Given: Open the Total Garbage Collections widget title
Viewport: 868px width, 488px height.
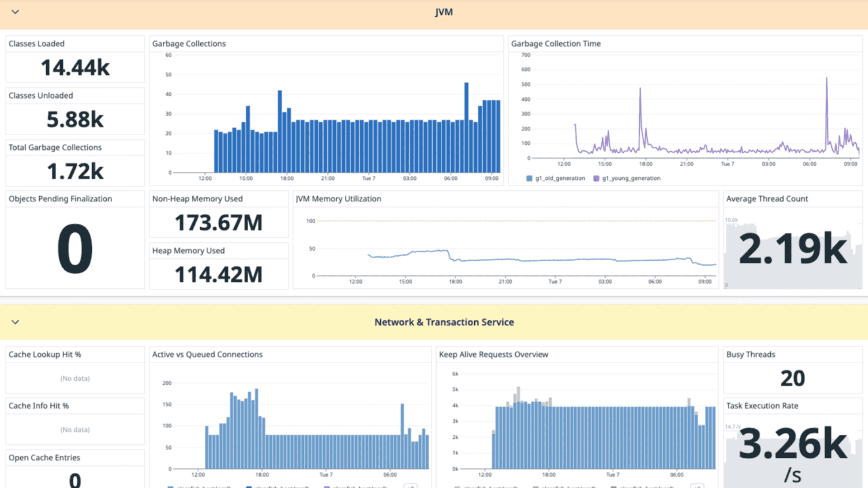Looking at the screenshot, I should coord(55,148).
